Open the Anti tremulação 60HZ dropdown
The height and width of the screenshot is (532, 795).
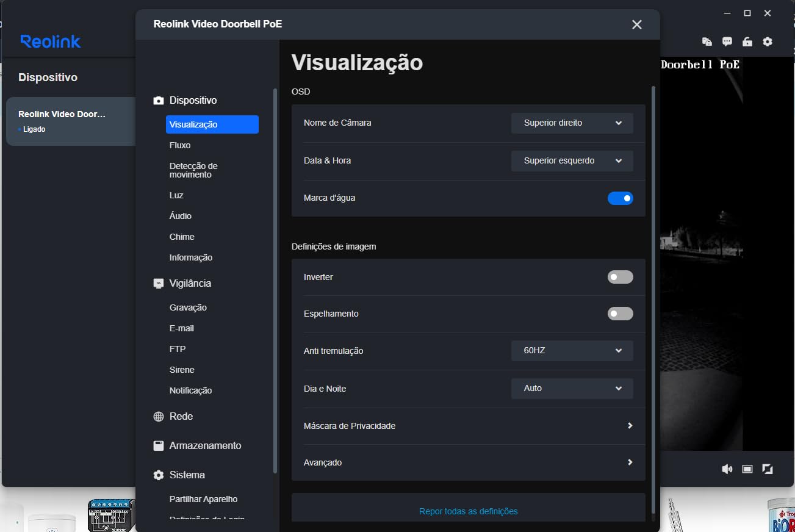click(x=572, y=351)
